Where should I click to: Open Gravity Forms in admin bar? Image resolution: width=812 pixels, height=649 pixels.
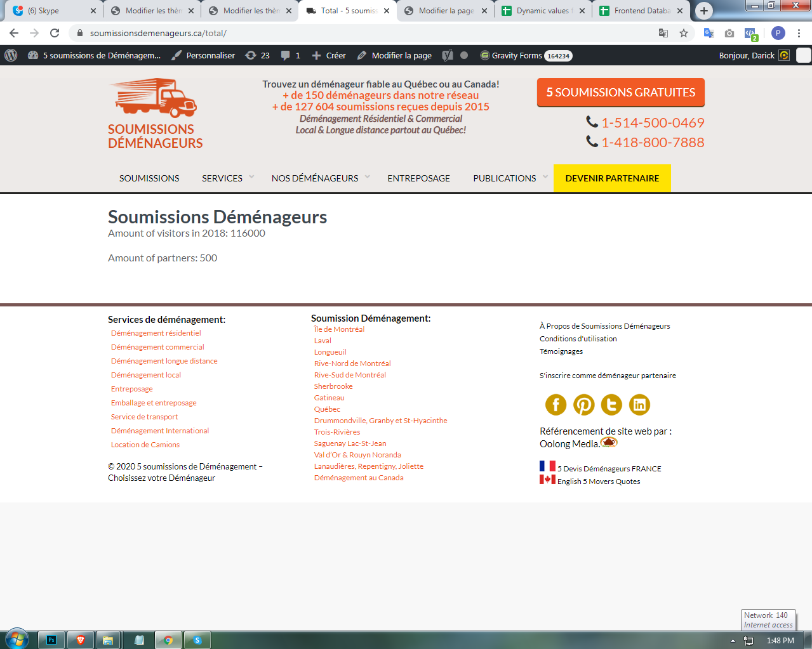(x=526, y=55)
